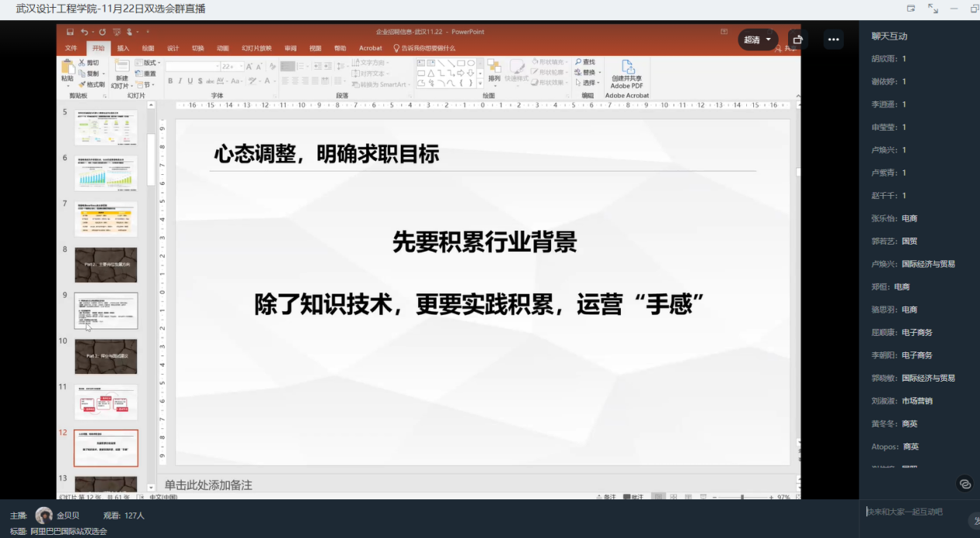Click the Replace (替换) button
The height and width of the screenshot is (538, 980).
587,72
